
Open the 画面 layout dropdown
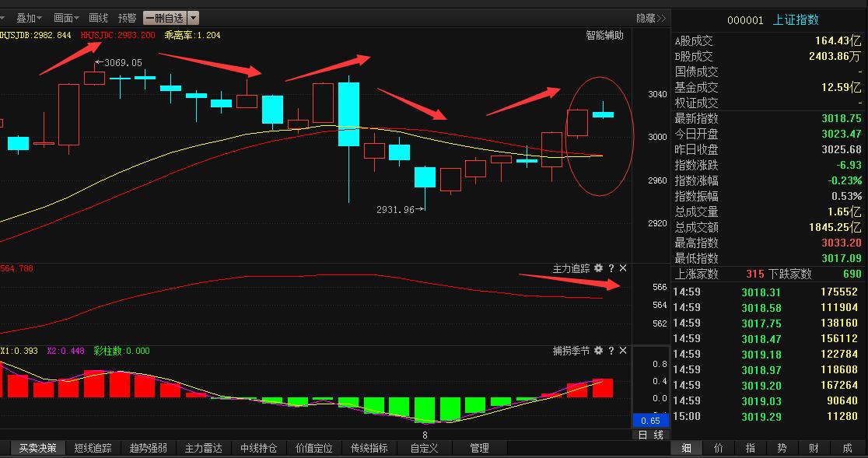click(66, 17)
